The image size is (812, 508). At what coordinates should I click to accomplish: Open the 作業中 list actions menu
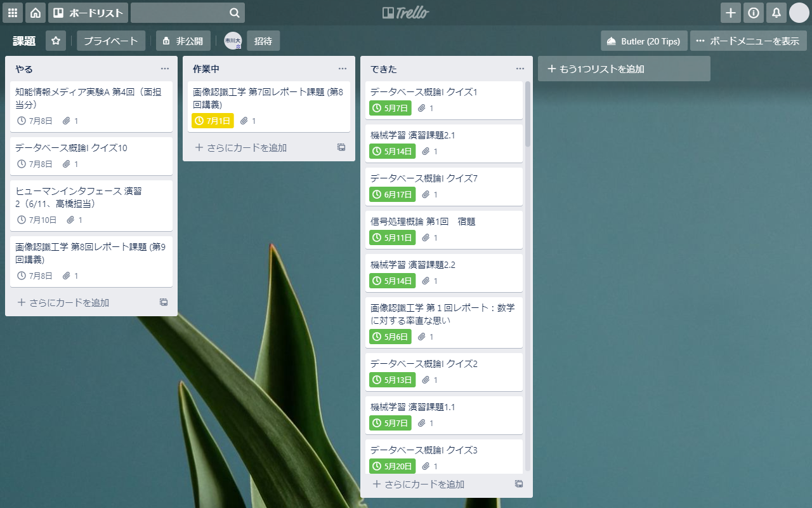[343, 69]
